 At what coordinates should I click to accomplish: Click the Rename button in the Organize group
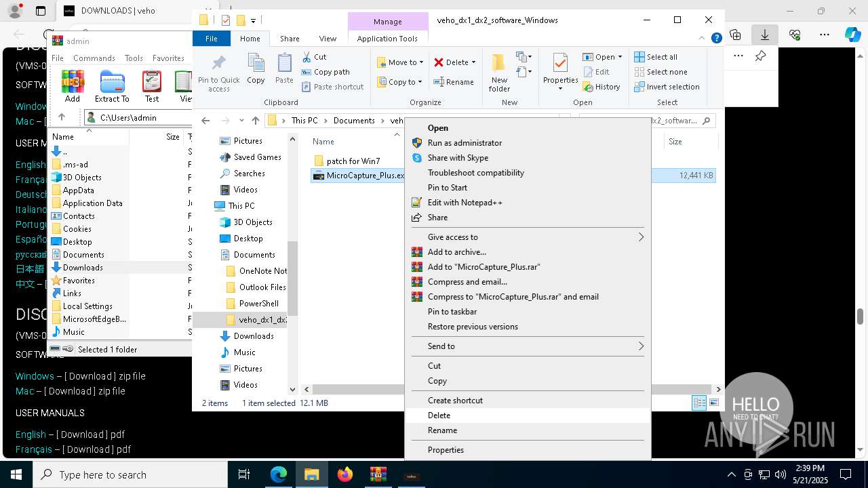[x=454, y=82]
